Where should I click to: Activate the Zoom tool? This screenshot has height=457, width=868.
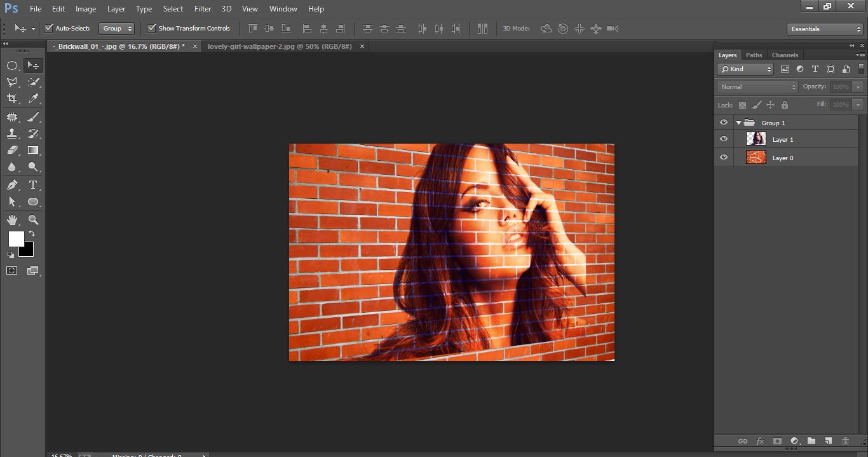[x=33, y=219]
